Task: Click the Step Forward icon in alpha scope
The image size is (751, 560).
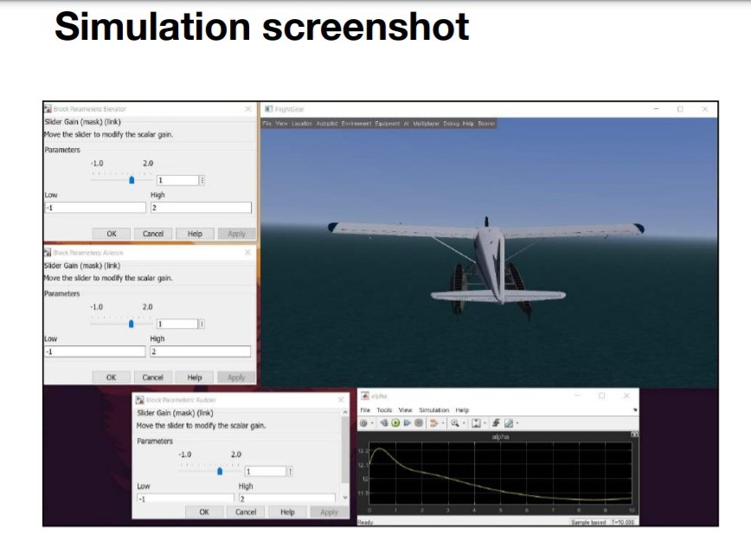Action: 408,423
